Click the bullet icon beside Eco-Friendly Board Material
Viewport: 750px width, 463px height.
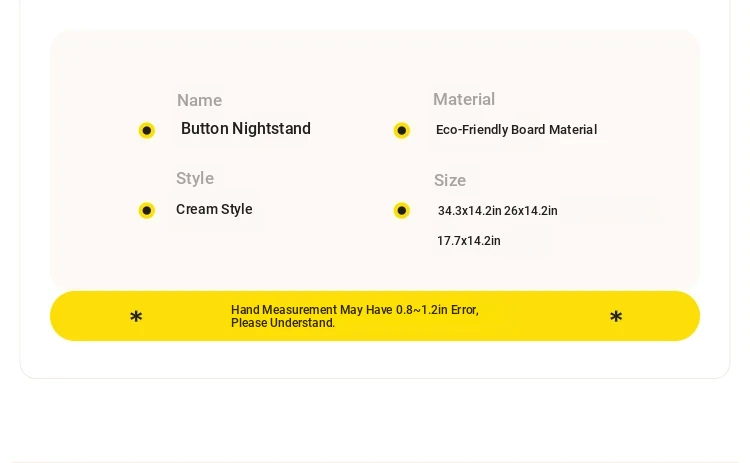(402, 130)
